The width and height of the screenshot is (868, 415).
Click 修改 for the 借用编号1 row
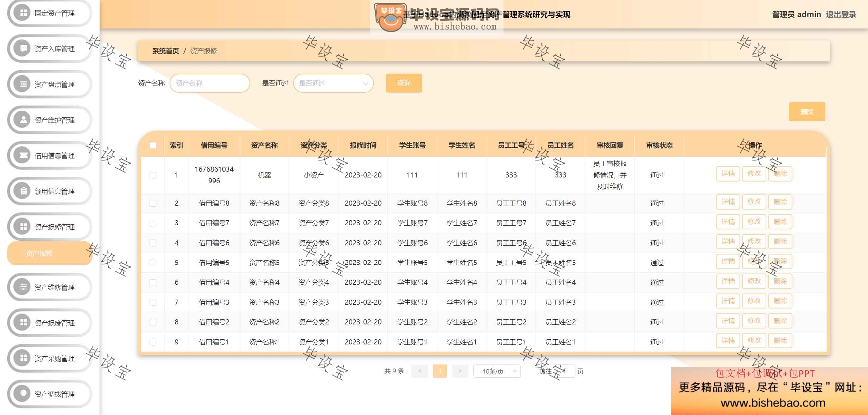(x=754, y=340)
